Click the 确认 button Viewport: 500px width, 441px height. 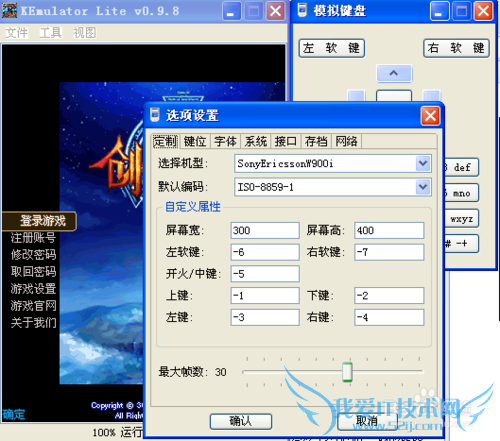241,421
